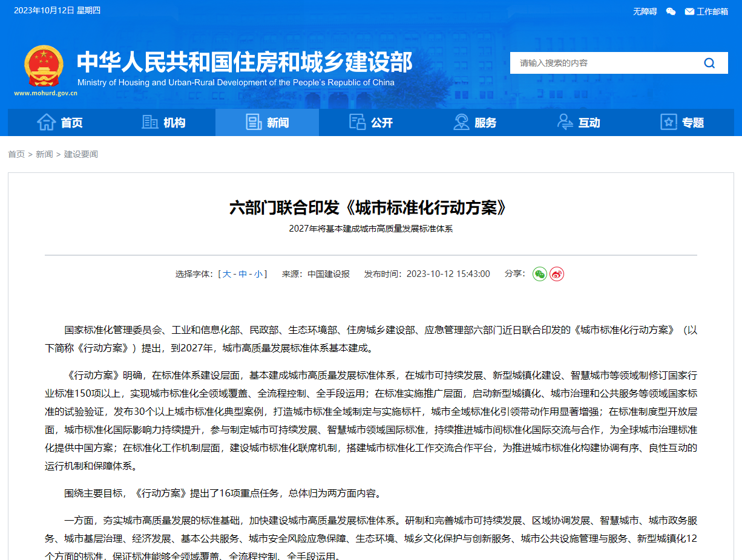Open the 新闻 navigation tab
The height and width of the screenshot is (560, 742).
tap(268, 123)
